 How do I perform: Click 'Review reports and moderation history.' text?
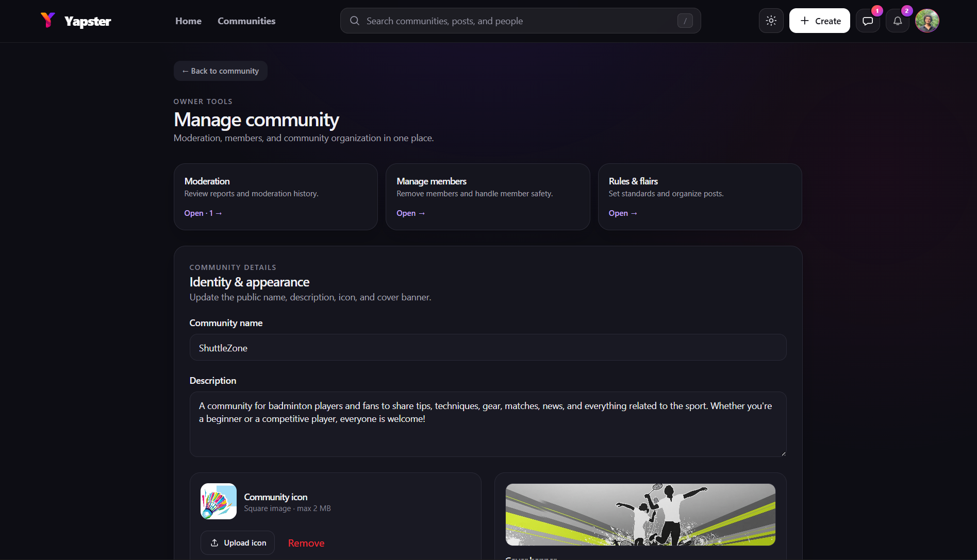coord(252,194)
